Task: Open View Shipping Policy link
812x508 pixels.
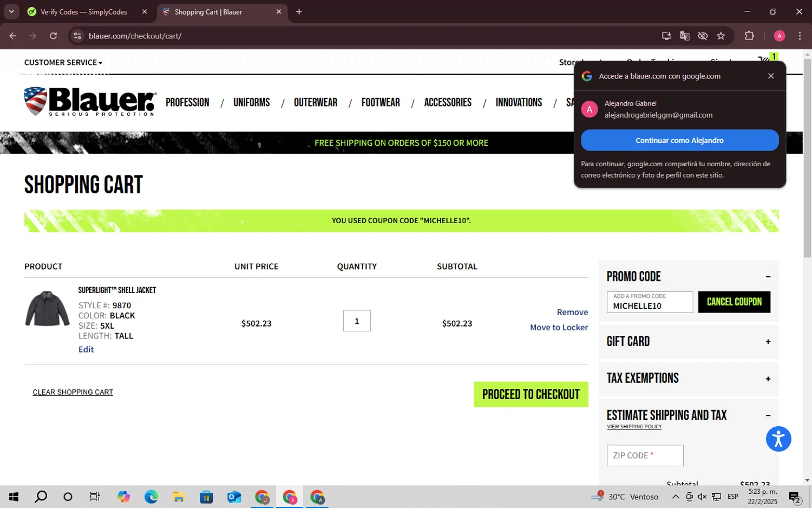Action: pos(634,427)
